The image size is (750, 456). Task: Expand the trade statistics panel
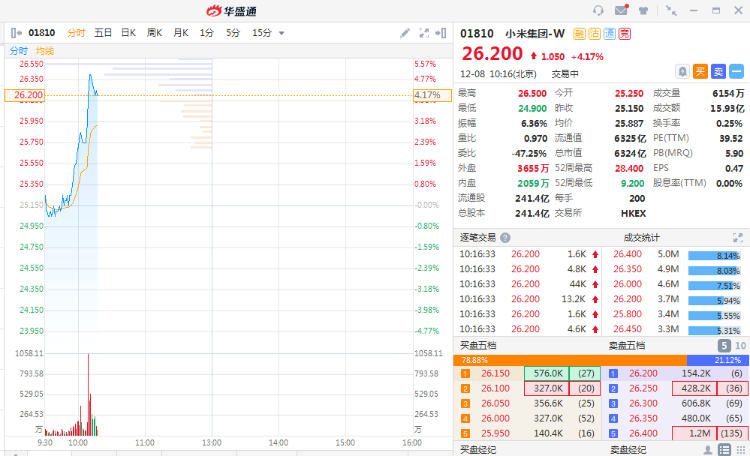pyautogui.click(x=736, y=238)
